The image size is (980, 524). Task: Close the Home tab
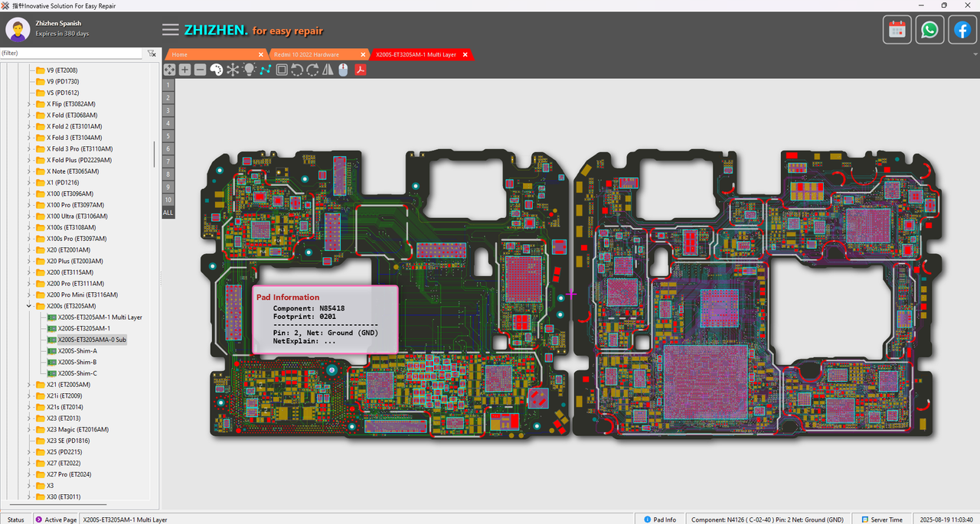pos(261,54)
